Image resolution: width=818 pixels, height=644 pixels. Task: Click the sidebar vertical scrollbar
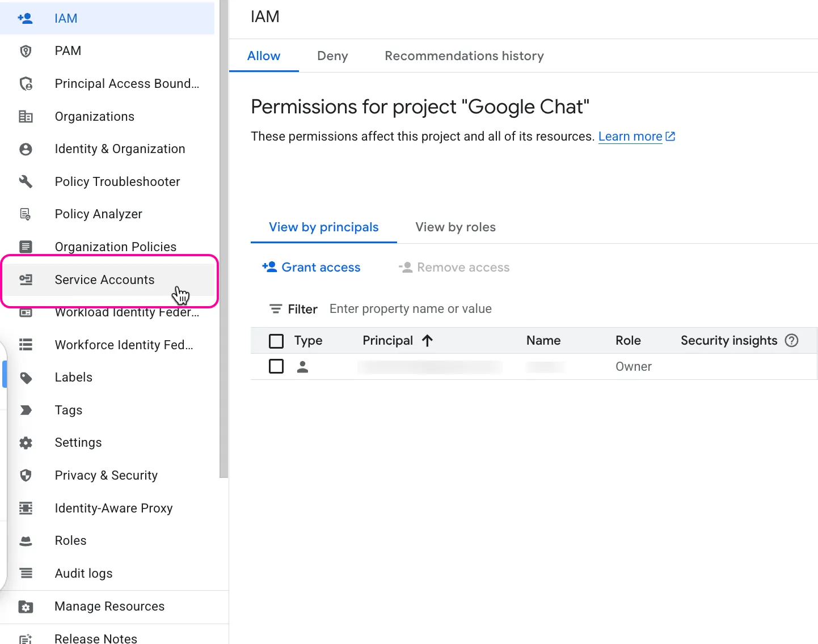coord(224,238)
